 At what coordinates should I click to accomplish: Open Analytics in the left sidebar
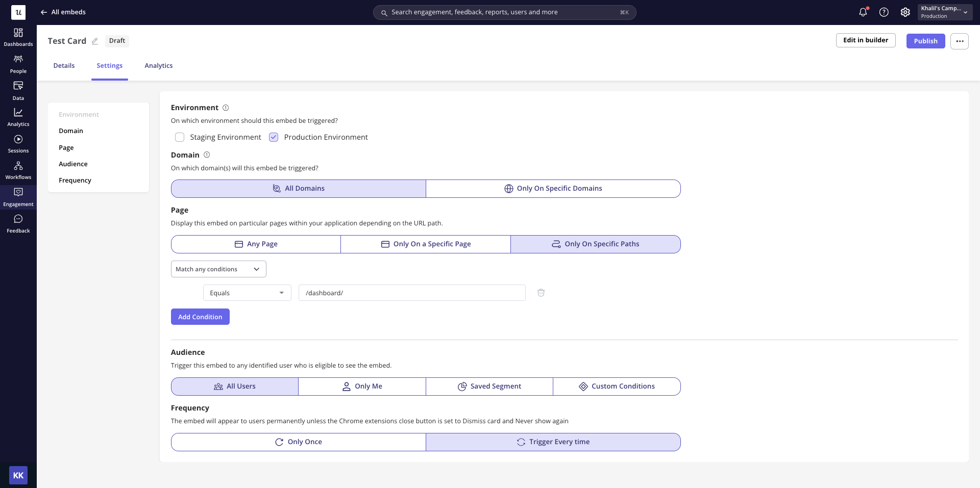click(18, 117)
